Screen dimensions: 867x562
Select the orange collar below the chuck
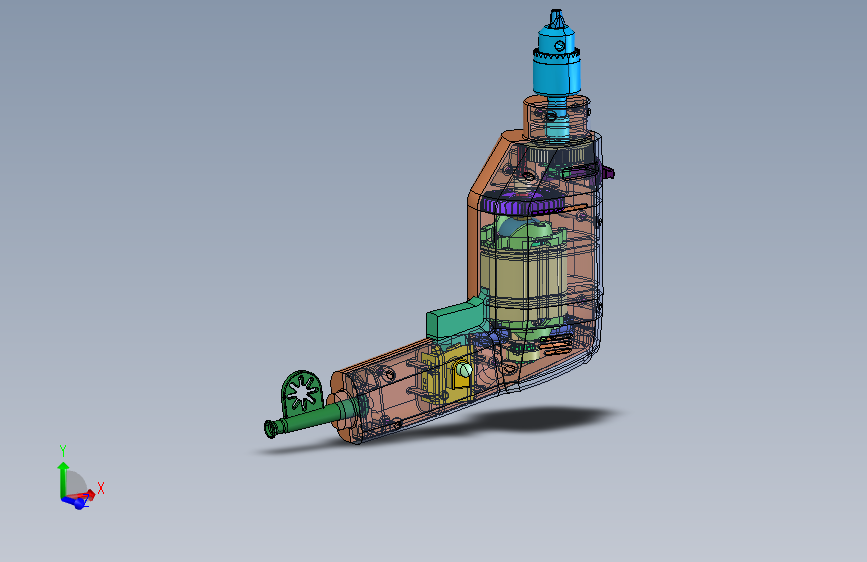click(556, 117)
